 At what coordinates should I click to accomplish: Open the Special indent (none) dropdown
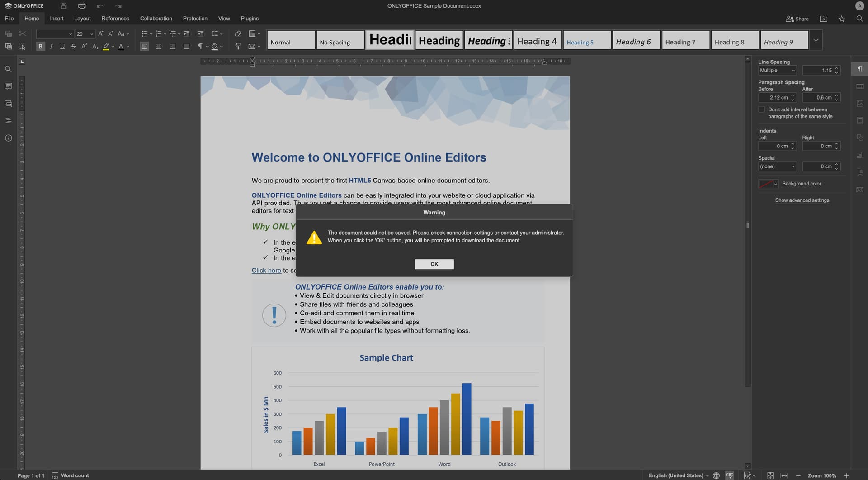pos(777,166)
